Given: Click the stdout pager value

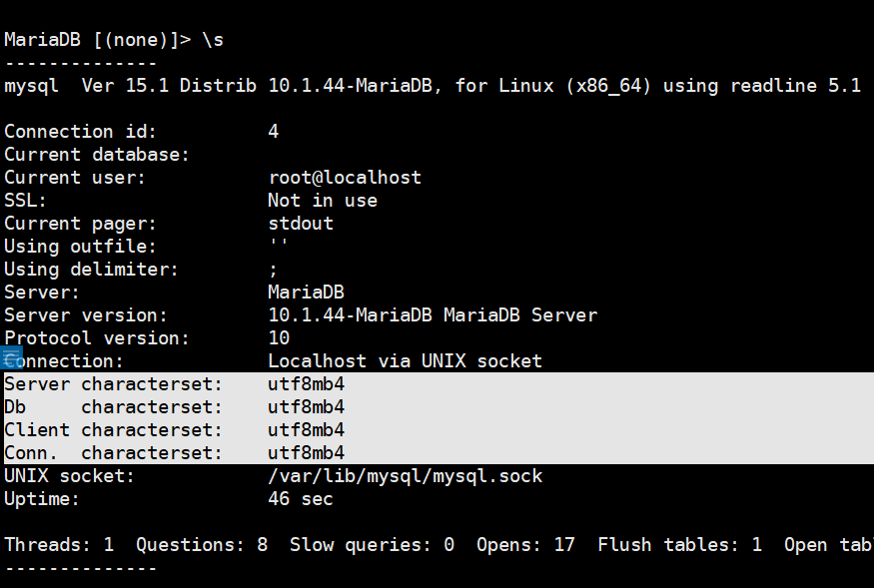Looking at the screenshot, I should click(x=301, y=224).
